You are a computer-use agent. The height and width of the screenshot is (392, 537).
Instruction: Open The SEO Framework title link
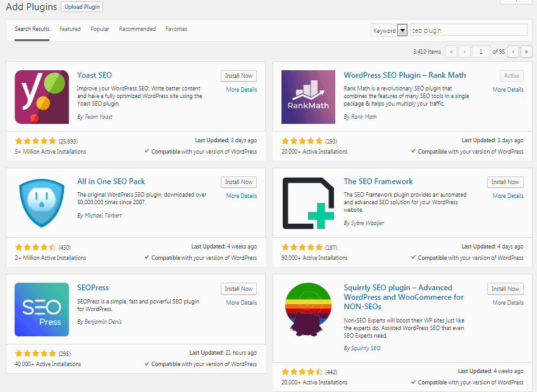(x=378, y=181)
